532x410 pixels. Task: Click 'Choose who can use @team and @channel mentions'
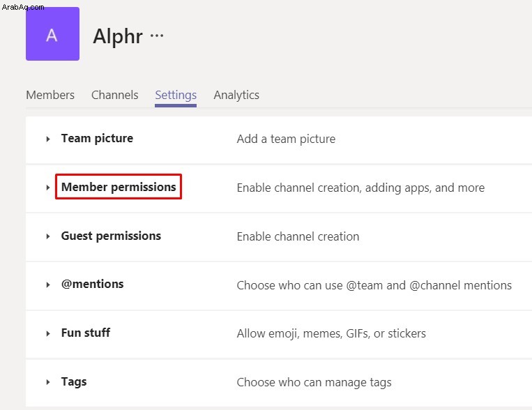374,285
